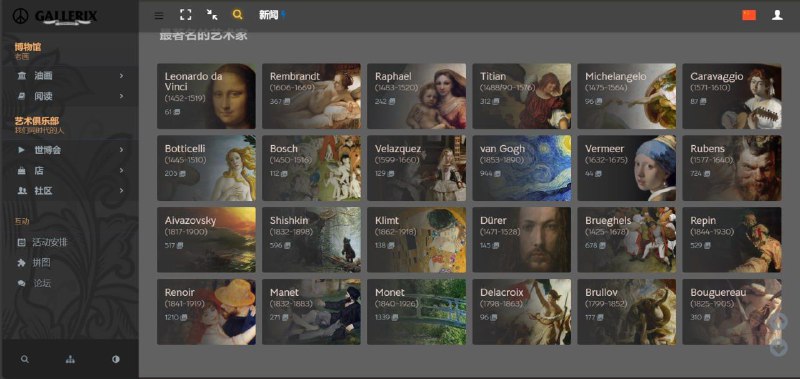
Task: Click the people icon beside 社区
Action: pyautogui.click(x=21, y=191)
